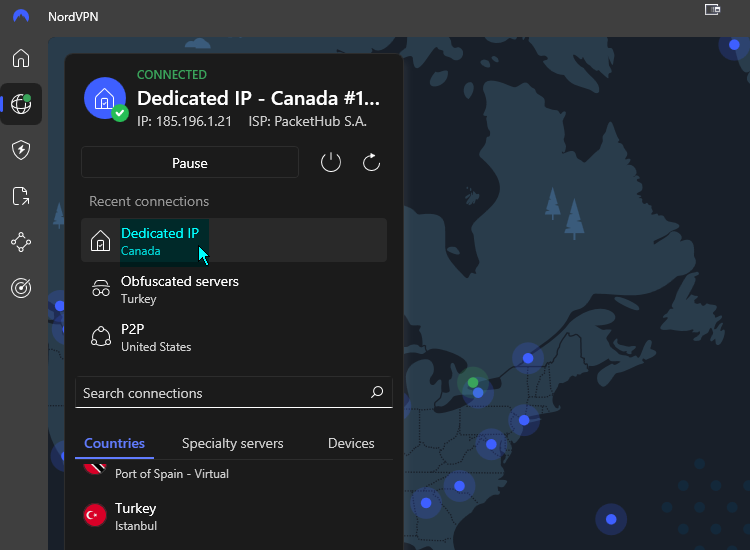
Task: Click the IP: 185.196.1.21 text
Action: 184,121
